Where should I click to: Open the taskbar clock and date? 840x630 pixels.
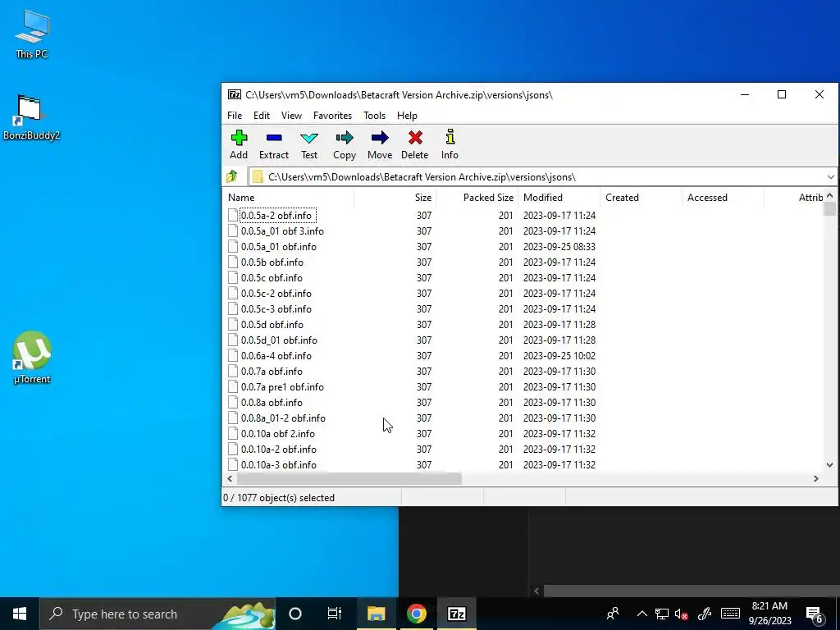point(769,614)
